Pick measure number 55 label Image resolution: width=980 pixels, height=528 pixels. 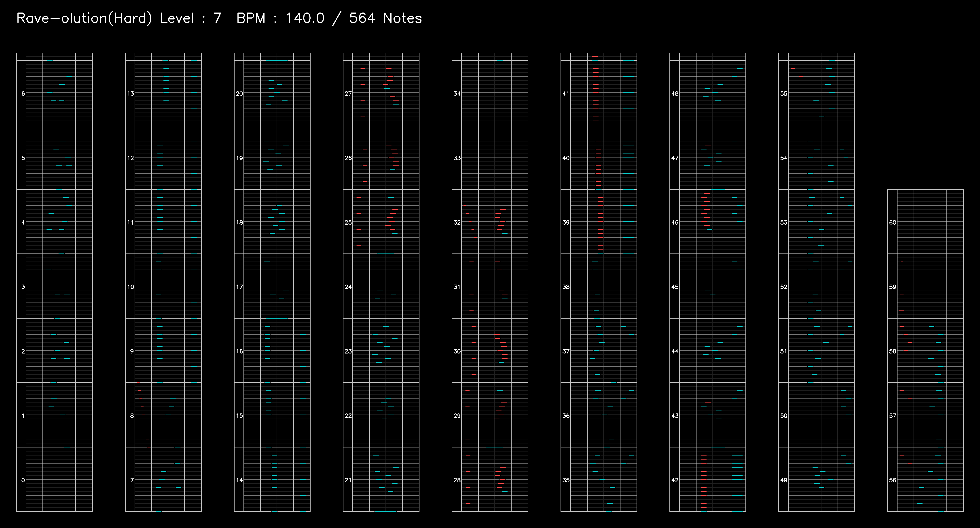(784, 93)
